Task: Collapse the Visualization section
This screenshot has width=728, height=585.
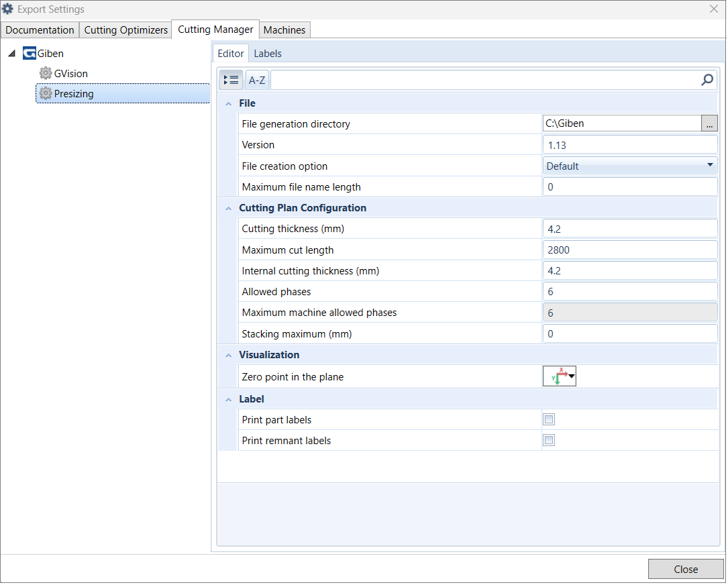Action: point(228,355)
